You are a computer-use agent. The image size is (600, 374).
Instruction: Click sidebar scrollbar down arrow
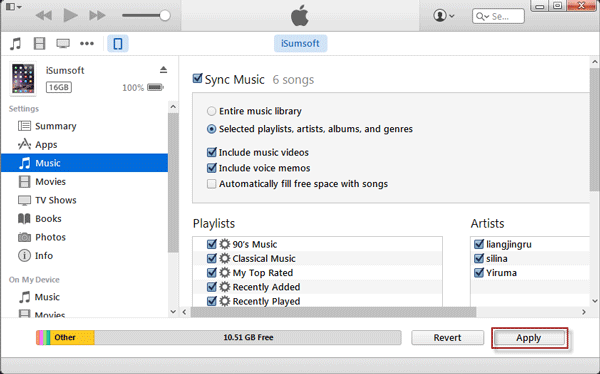173,312
